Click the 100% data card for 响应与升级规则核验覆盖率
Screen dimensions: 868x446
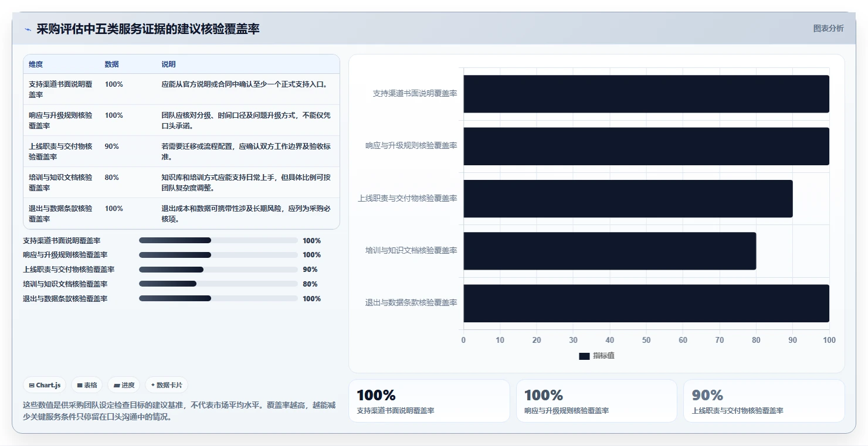coord(597,401)
